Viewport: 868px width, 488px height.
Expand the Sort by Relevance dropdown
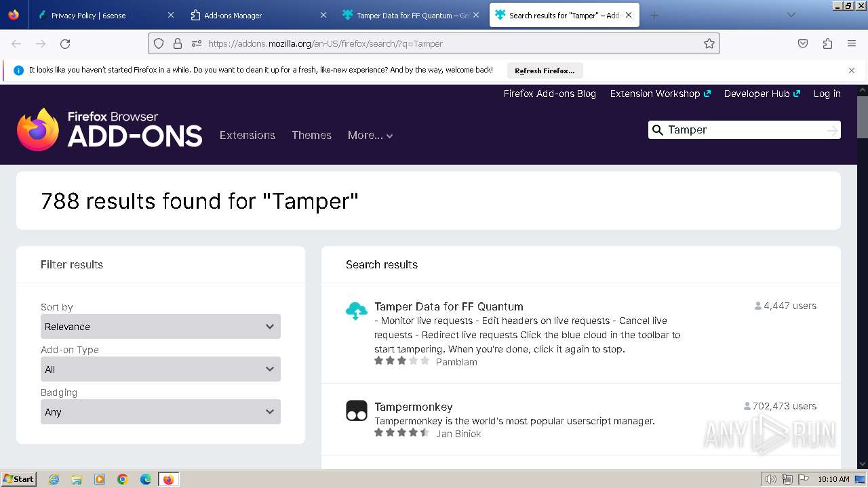coord(161,327)
